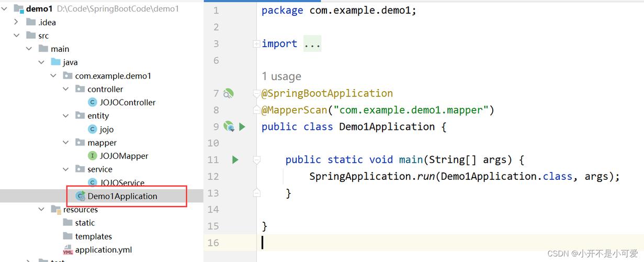644x262 pixels.
Task: Click the SpringApplication call on line 12
Action: coord(360,177)
